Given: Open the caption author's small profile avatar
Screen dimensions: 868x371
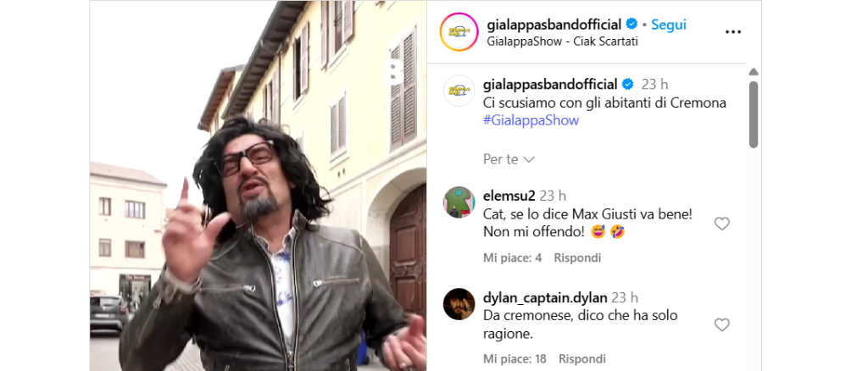Looking at the screenshot, I should click(459, 91).
